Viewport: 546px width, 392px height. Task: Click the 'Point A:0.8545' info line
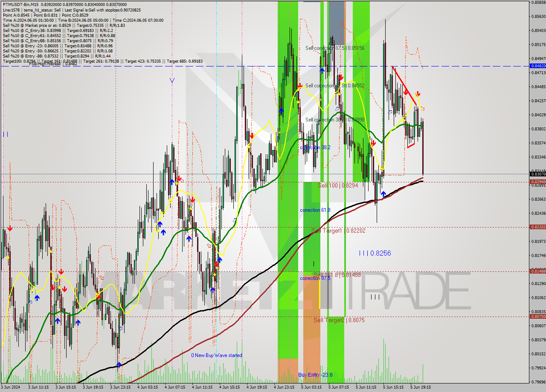coord(46,15)
